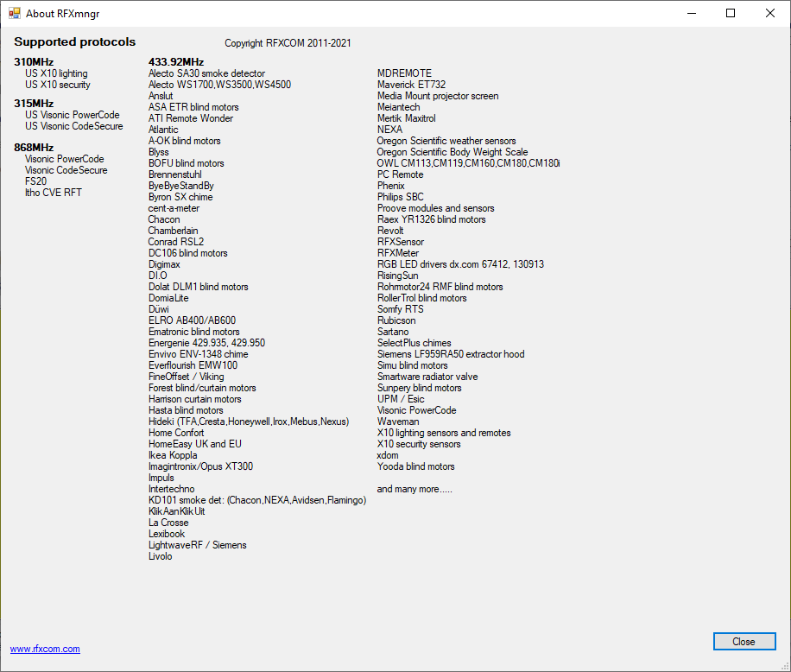The height and width of the screenshot is (672, 791).
Task: Click the Supported protocols heading
Action: (74, 41)
